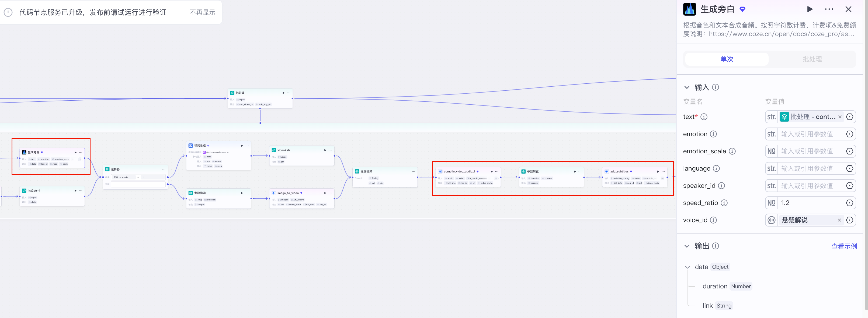Show info for speed_ratio parameter

pyautogui.click(x=724, y=203)
